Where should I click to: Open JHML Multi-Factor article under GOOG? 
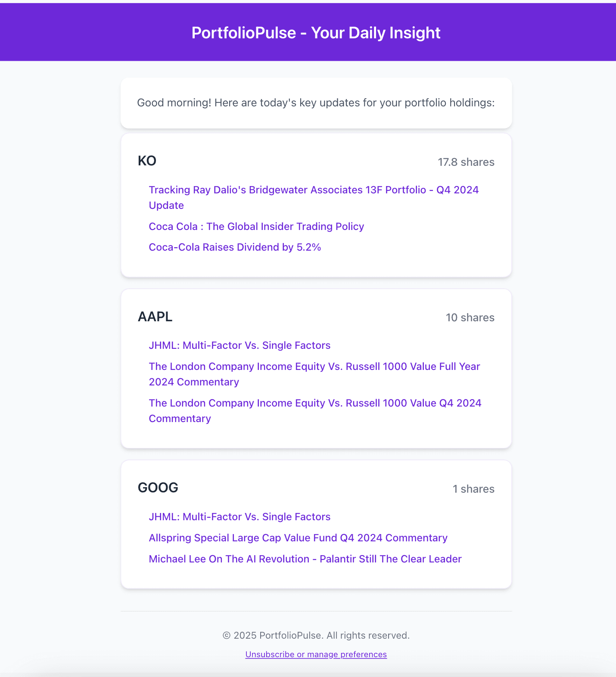click(240, 516)
